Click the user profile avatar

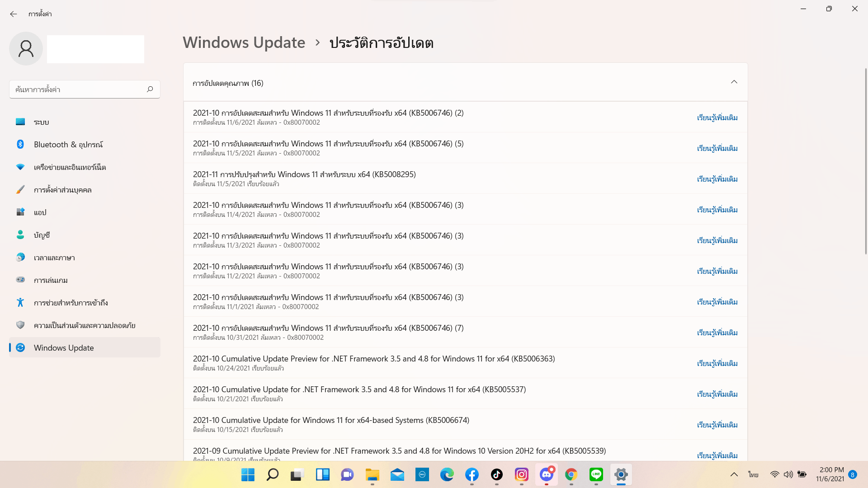click(26, 48)
